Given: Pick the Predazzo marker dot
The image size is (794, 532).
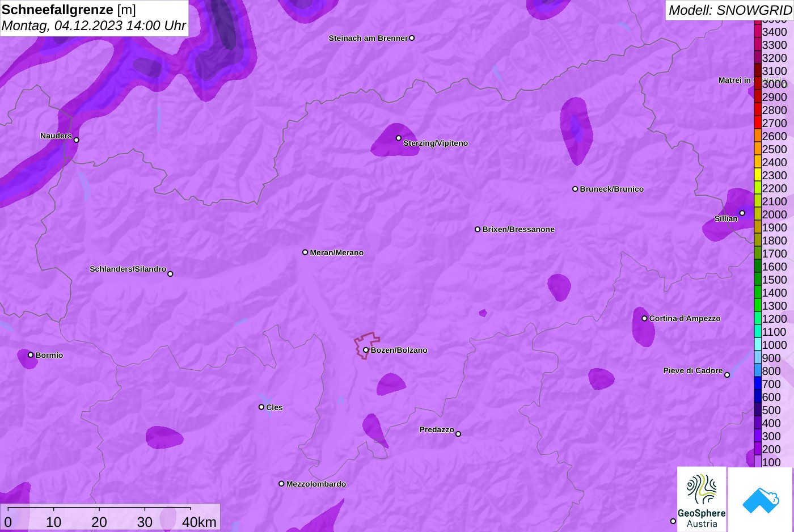Looking at the screenshot, I should tap(458, 434).
